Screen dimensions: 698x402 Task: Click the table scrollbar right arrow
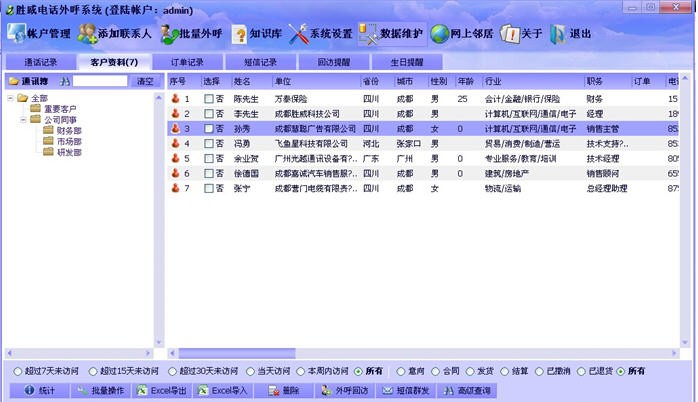674,353
